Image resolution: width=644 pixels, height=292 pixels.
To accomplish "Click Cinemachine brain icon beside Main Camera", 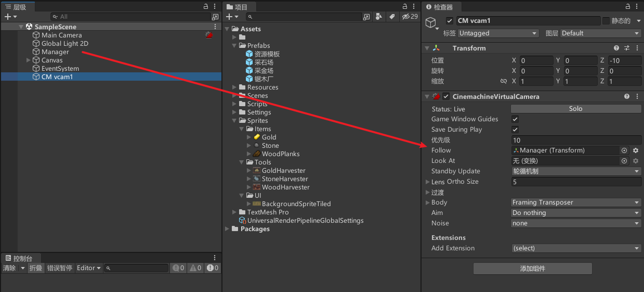I will [x=209, y=35].
